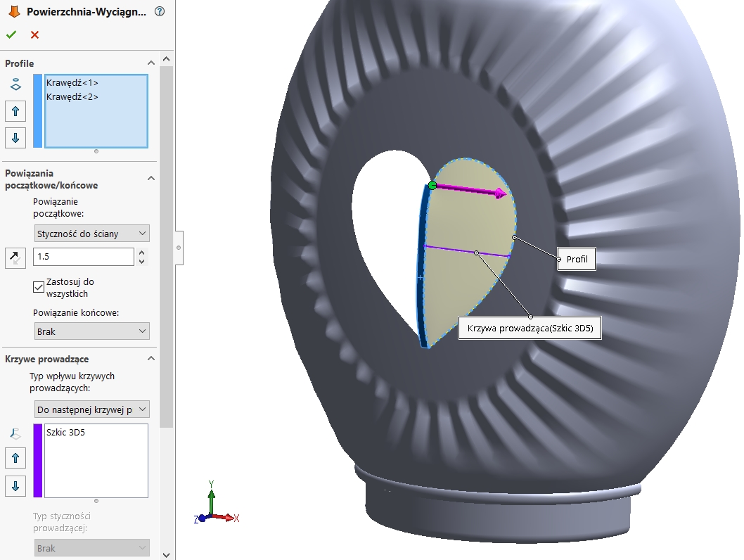
Task: Select Krawędź<1> in the profile list
Action: [72, 82]
